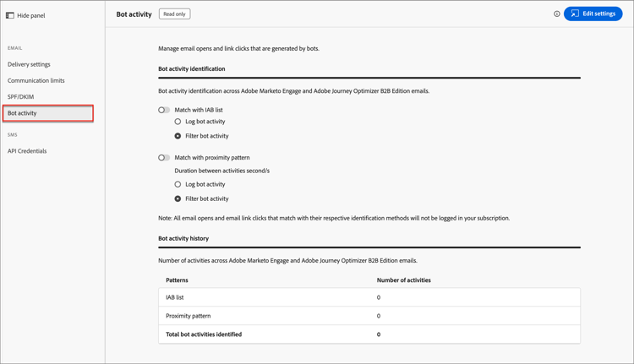Click the info icon near Edit settings
Viewport: 634px width, 364px height.
(x=557, y=14)
